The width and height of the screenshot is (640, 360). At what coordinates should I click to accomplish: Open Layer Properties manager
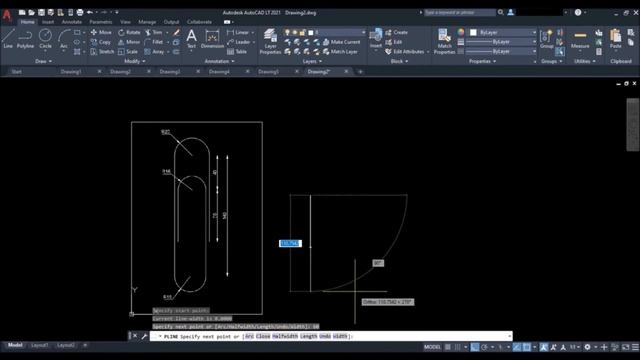(270, 42)
